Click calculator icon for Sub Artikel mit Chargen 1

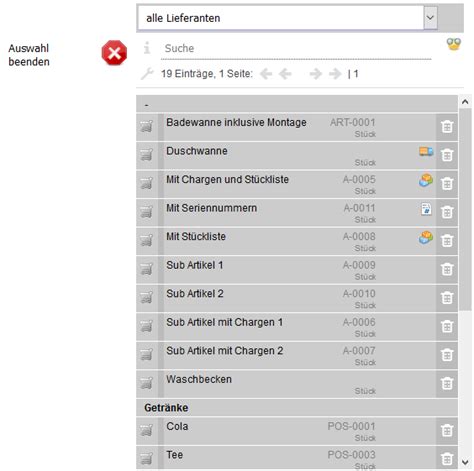pos(447,327)
